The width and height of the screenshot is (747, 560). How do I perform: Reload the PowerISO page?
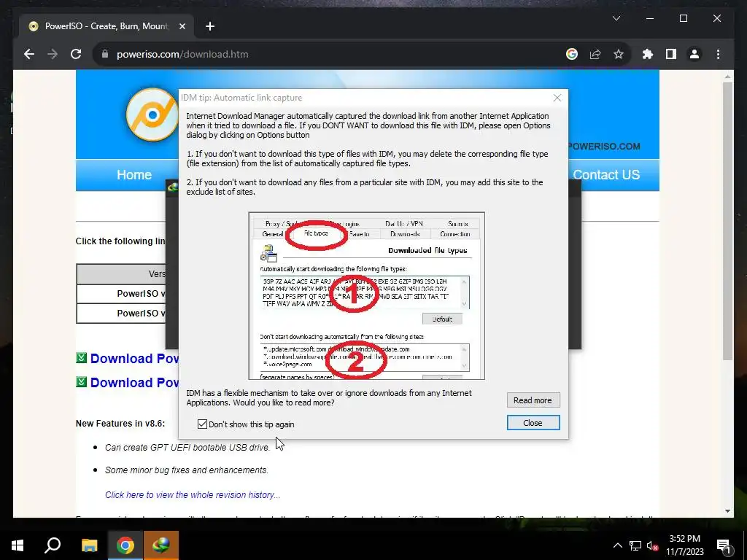click(x=76, y=54)
